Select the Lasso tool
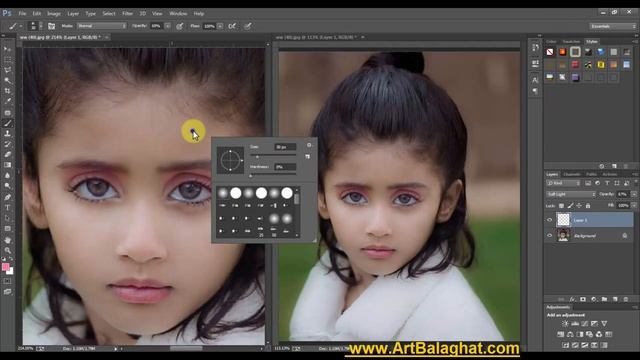640x360 pixels. pos(7,70)
